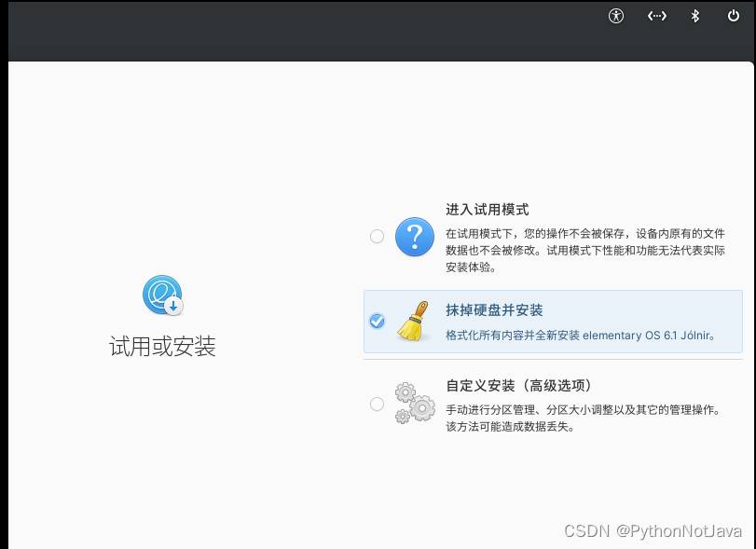The width and height of the screenshot is (756, 549).
Task: Click the 自定义安装（高级选项）heading
Action: (518, 386)
